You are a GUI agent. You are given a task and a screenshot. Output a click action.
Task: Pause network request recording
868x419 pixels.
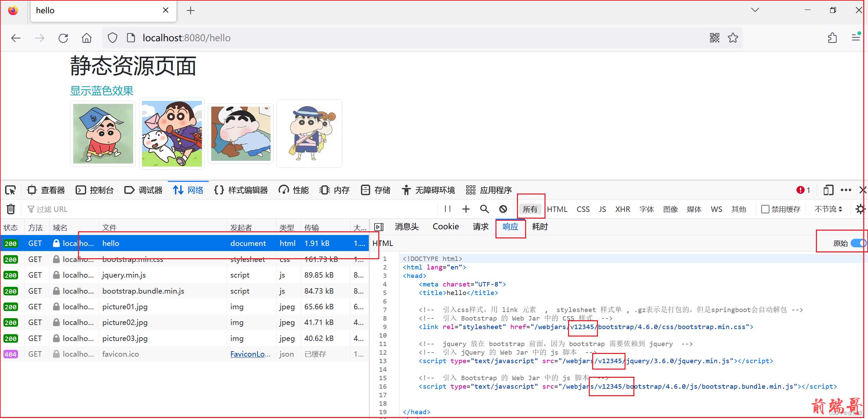[447, 209]
